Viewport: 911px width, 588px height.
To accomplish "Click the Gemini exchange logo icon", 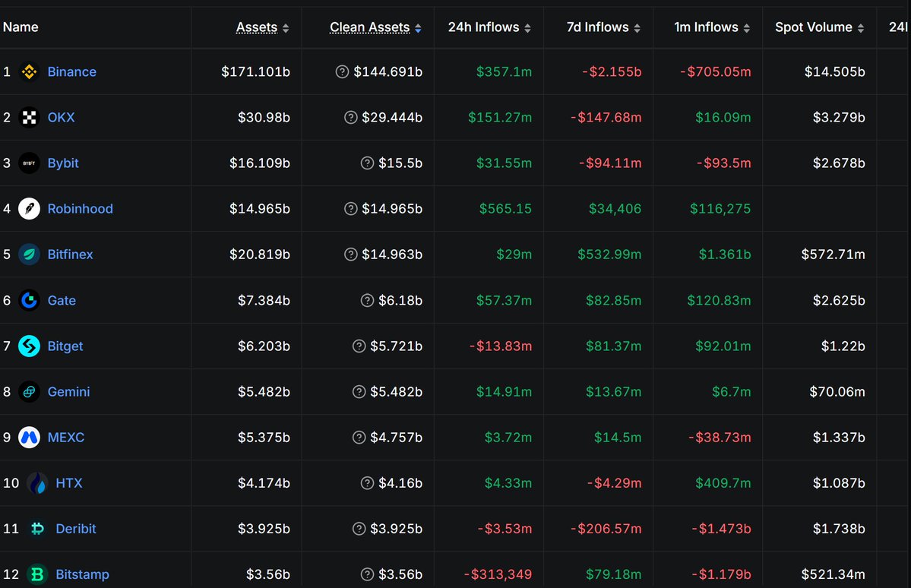I will click(29, 391).
